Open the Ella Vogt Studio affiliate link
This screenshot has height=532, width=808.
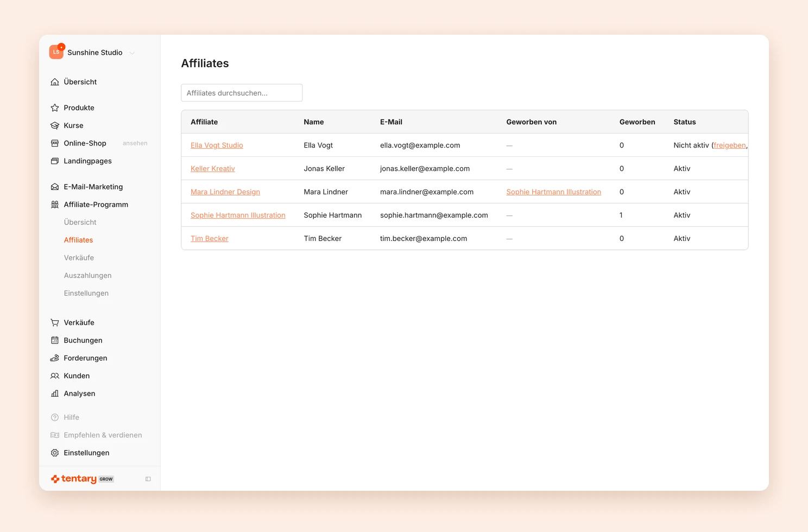(217, 145)
